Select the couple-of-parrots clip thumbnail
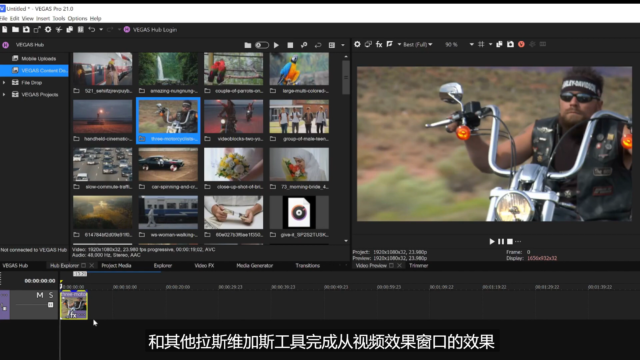 pos(233,69)
